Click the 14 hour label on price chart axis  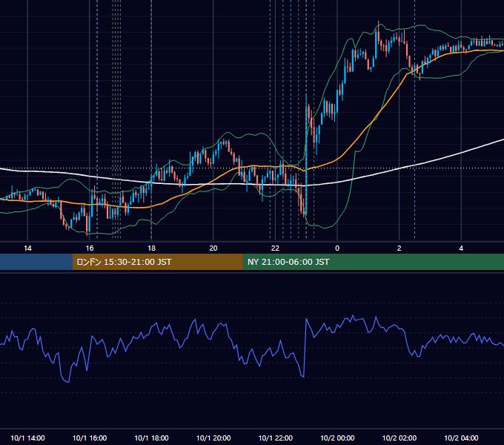pyautogui.click(x=27, y=248)
